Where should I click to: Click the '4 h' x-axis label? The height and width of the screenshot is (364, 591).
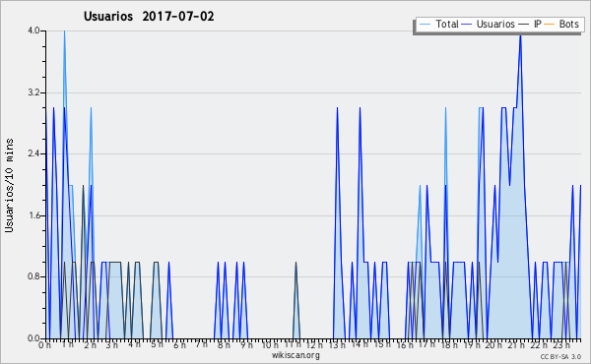(x=134, y=344)
